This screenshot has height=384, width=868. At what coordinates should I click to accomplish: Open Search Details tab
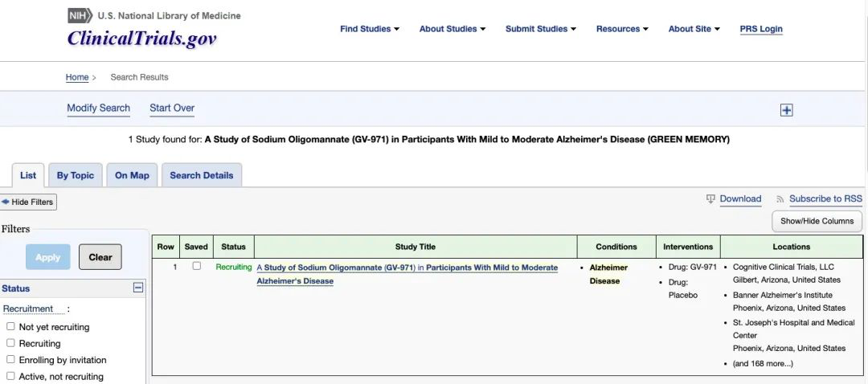[x=202, y=175]
